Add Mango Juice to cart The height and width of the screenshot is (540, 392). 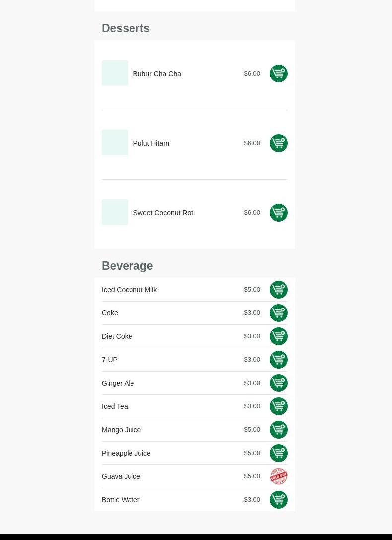click(278, 430)
